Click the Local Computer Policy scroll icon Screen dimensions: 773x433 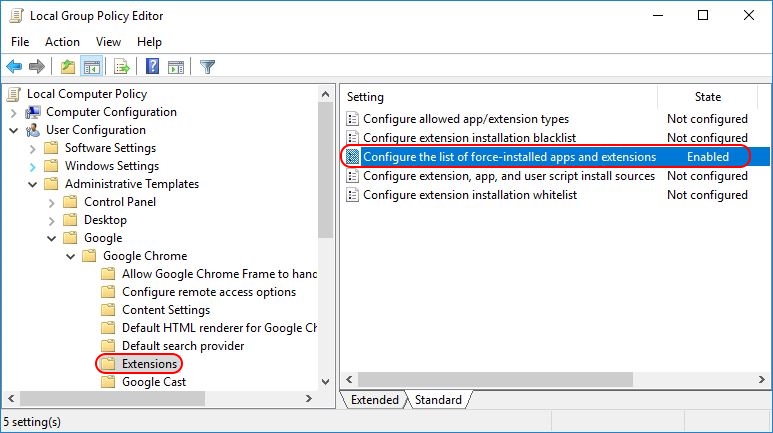click(14, 94)
